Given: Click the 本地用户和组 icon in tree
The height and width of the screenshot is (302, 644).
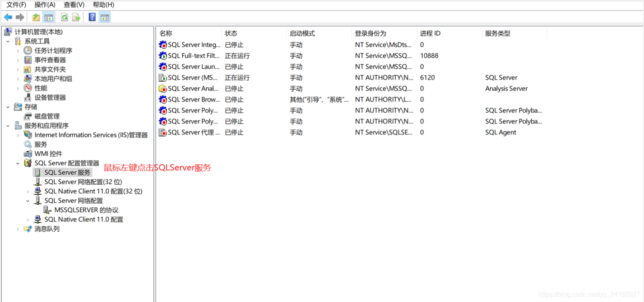Looking at the screenshot, I should pyautogui.click(x=28, y=79).
